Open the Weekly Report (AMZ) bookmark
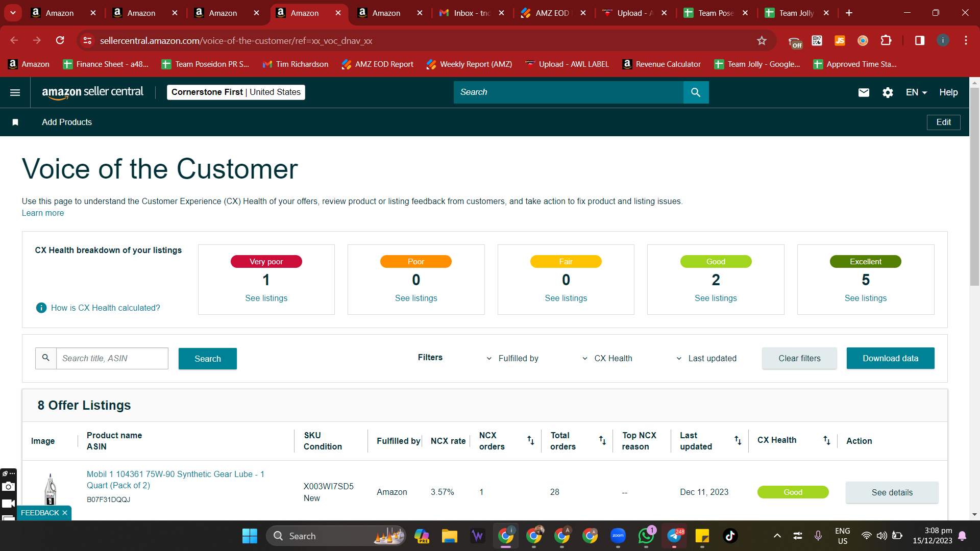980x551 pixels. [x=469, y=64]
